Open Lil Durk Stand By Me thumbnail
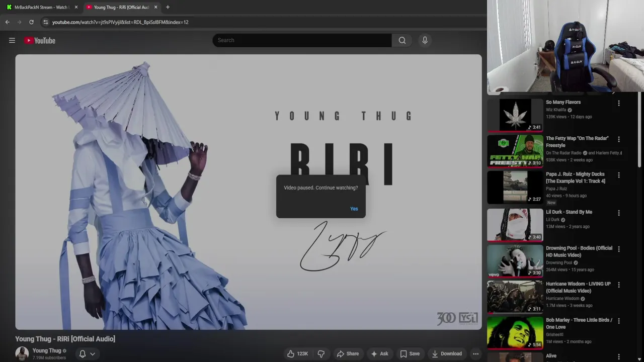 tap(515, 225)
